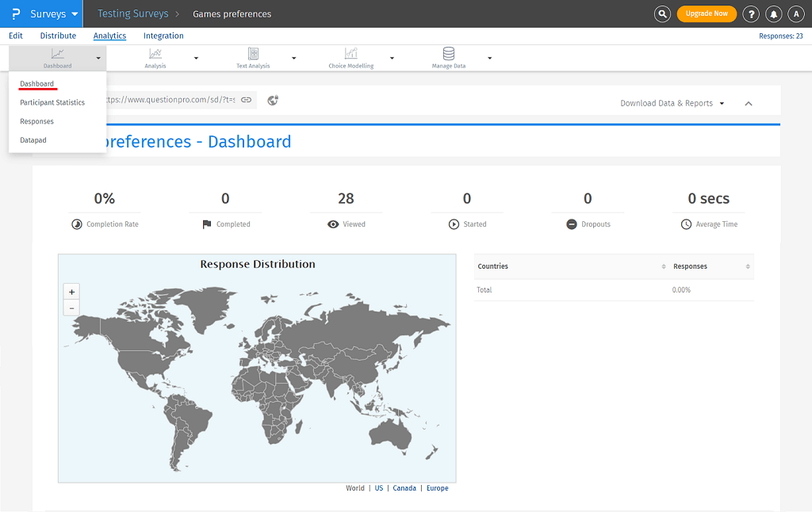This screenshot has height=512, width=812.
Task: Open the notifications bell icon
Action: click(x=773, y=14)
